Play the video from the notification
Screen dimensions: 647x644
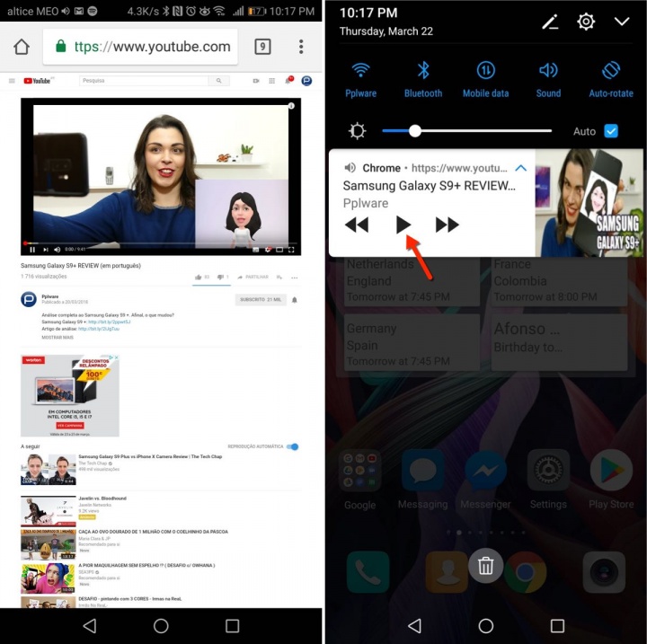click(x=403, y=225)
